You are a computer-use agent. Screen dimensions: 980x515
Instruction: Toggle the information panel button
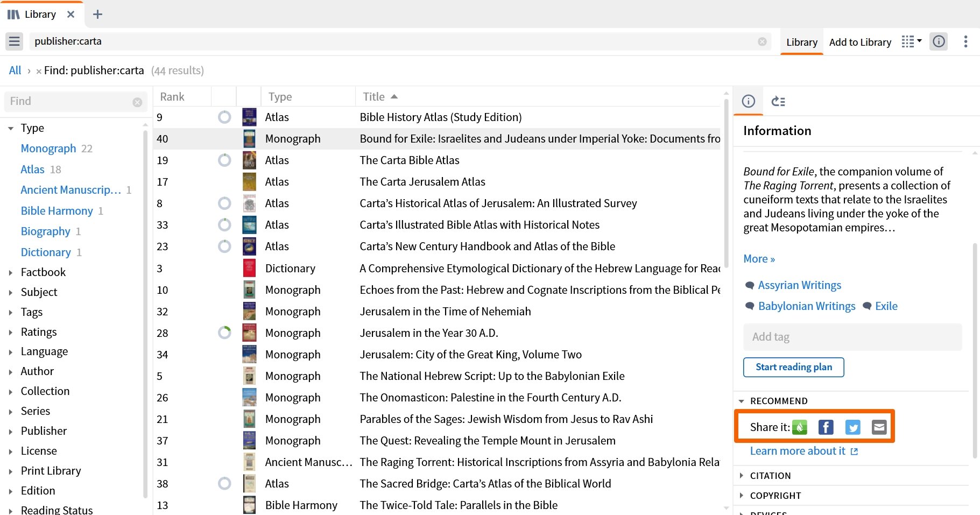[939, 41]
